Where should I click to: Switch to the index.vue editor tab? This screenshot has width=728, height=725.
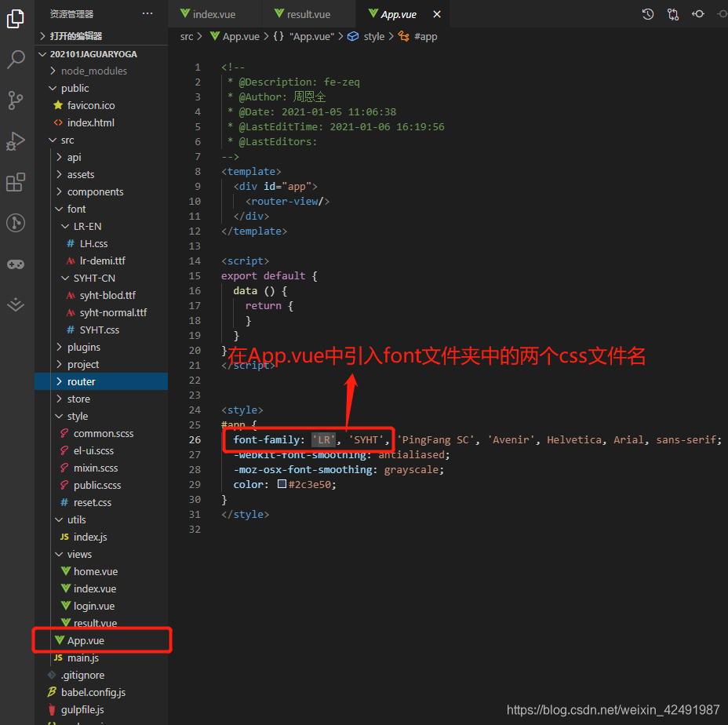click(x=214, y=14)
